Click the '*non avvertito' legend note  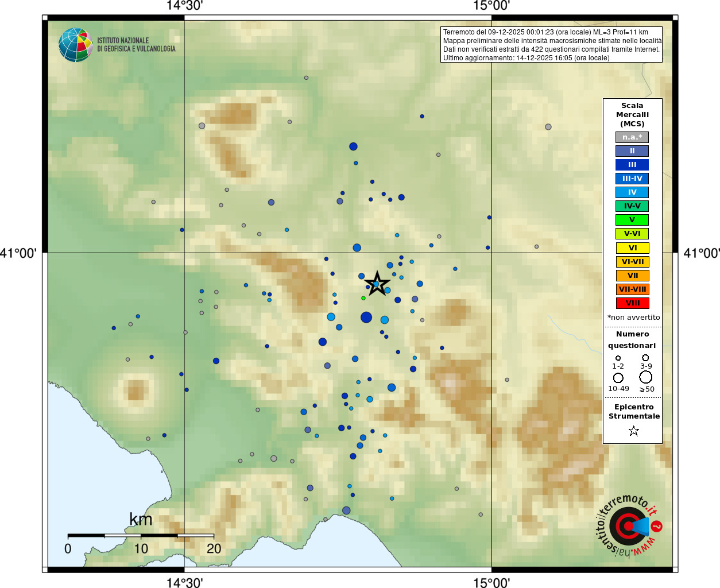pyautogui.click(x=633, y=318)
